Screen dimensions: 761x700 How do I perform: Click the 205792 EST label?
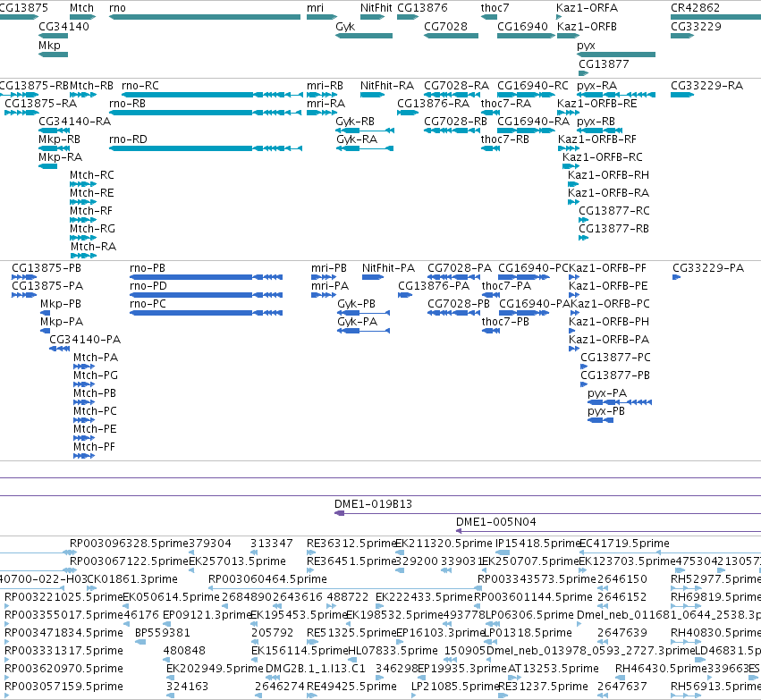(x=272, y=633)
